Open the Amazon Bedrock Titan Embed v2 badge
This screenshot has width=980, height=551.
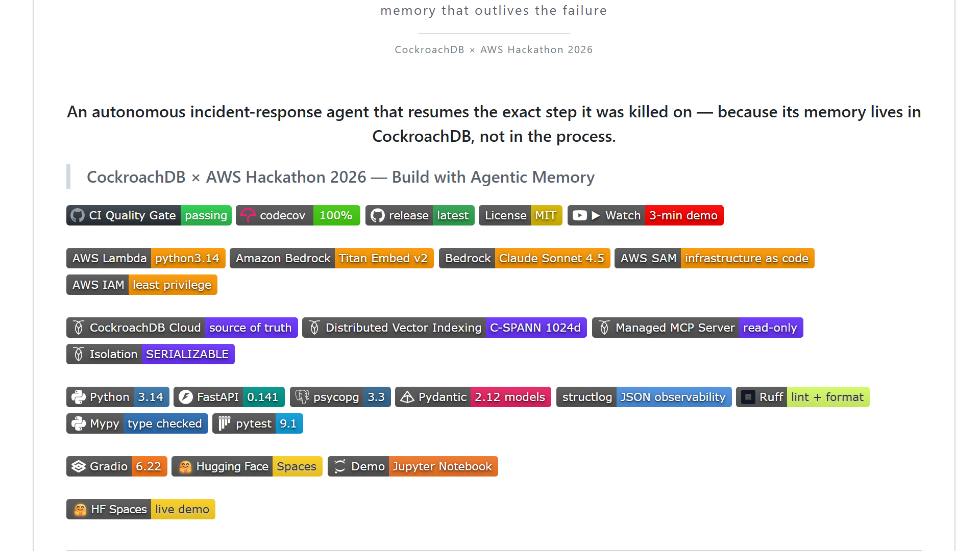tap(332, 258)
